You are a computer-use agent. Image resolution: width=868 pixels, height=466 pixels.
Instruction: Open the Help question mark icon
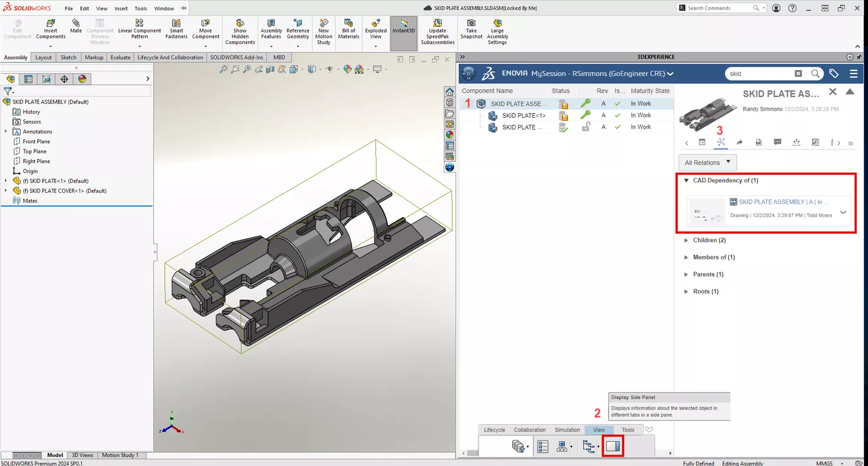click(x=792, y=8)
